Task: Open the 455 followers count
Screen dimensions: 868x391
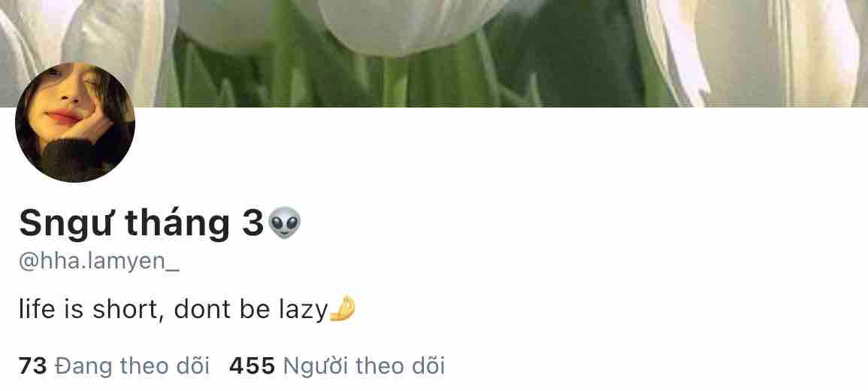Action: point(252,366)
